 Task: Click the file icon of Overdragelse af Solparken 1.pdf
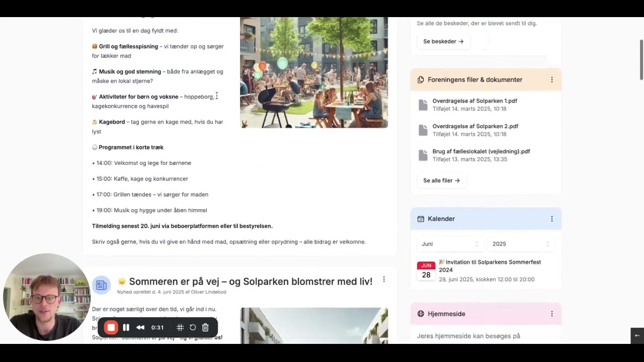click(x=423, y=105)
